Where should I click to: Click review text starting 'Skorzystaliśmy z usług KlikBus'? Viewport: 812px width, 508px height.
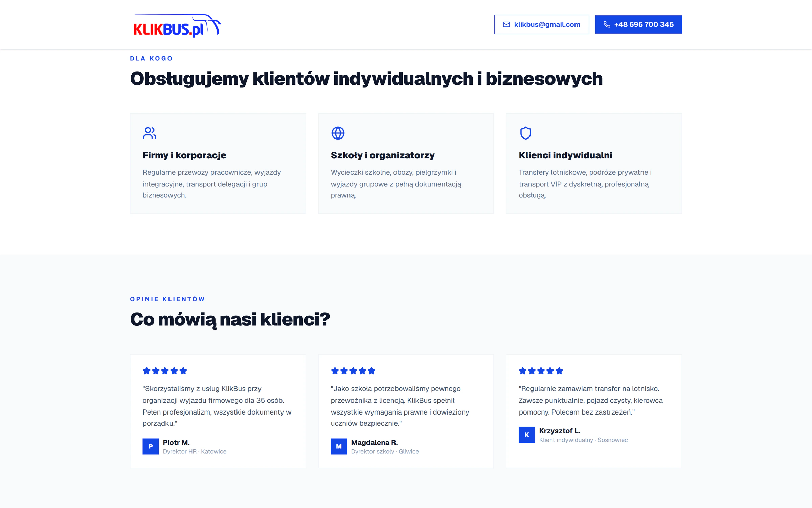[217, 406]
